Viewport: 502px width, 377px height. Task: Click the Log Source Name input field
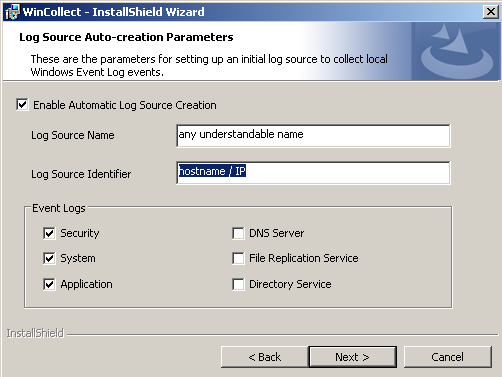[313, 136]
